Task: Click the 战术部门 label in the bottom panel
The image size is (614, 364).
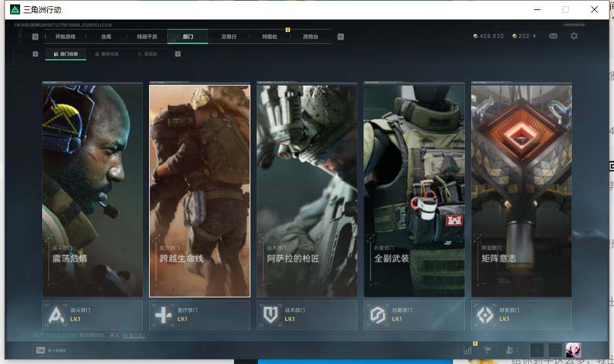Action: (x=295, y=310)
